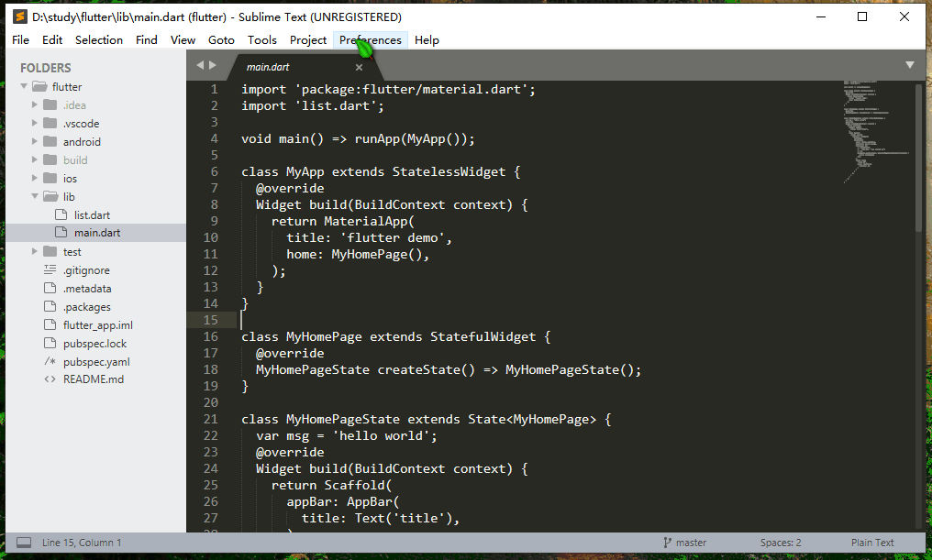
Task: Open the Find menu
Action: point(146,39)
